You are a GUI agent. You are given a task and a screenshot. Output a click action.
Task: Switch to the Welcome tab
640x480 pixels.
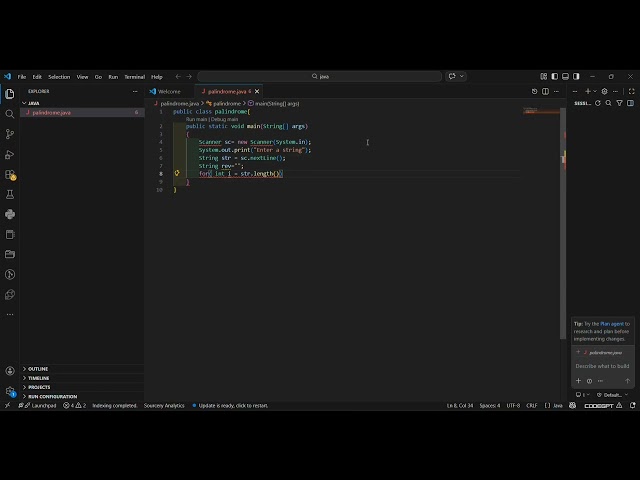tap(169, 91)
